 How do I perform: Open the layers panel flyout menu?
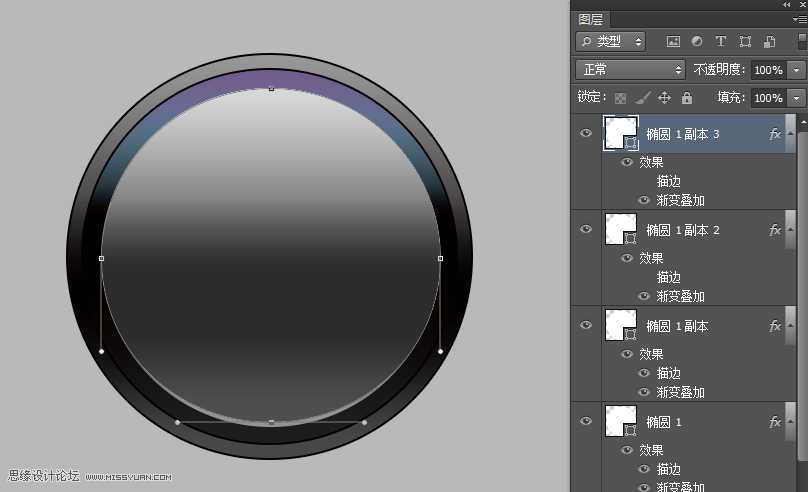coord(799,19)
